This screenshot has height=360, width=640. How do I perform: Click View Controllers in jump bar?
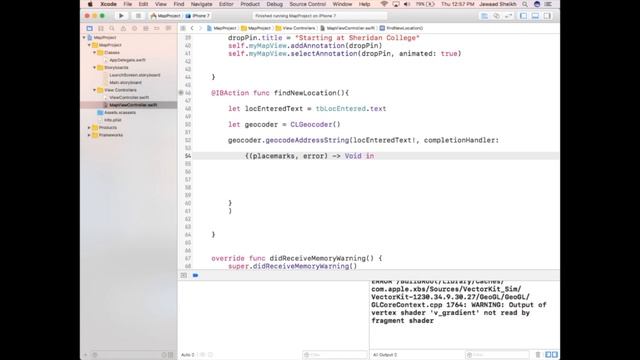click(x=296, y=28)
